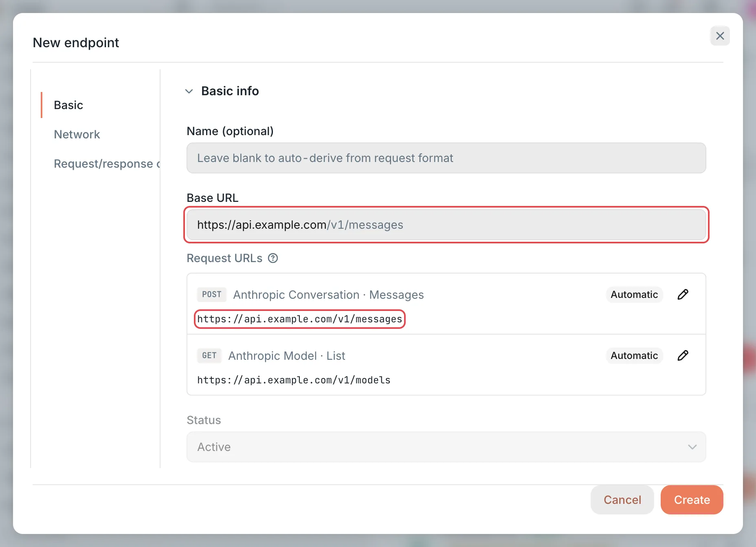Image resolution: width=756 pixels, height=547 pixels.
Task: Open the Request/response sidebar tab
Action: 107,164
